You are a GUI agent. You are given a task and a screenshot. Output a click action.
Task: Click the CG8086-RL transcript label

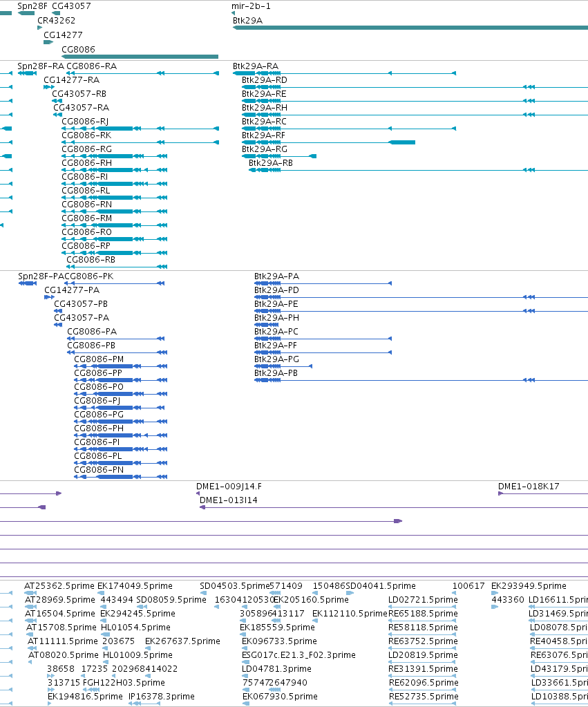[86, 191]
